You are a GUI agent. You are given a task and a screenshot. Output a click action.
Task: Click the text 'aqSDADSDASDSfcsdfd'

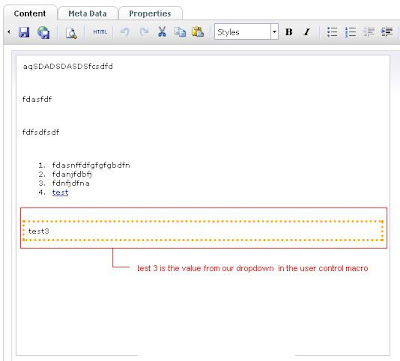pyautogui.click(x=68, y=66)
